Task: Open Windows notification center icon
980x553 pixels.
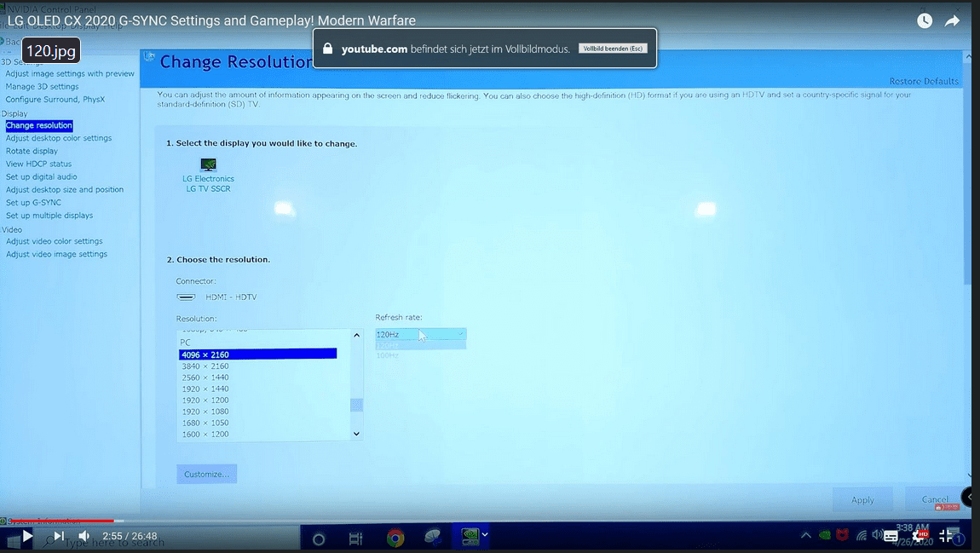Action: tap(958, 539)
